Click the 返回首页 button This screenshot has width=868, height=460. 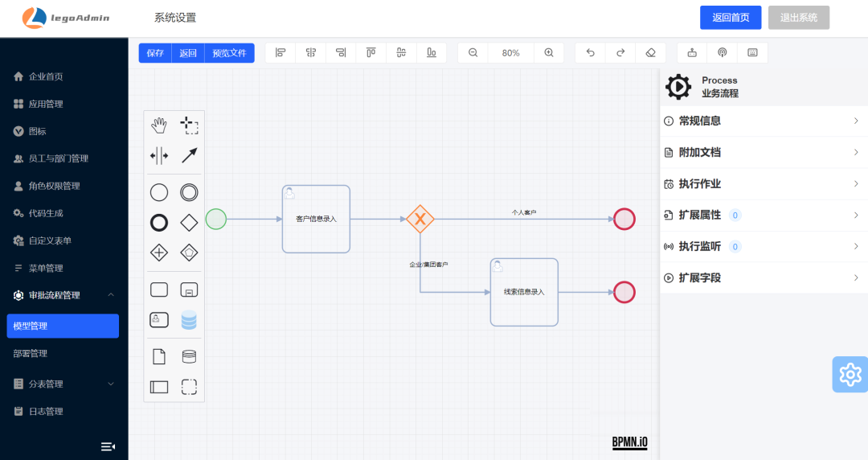coord(731,18)
